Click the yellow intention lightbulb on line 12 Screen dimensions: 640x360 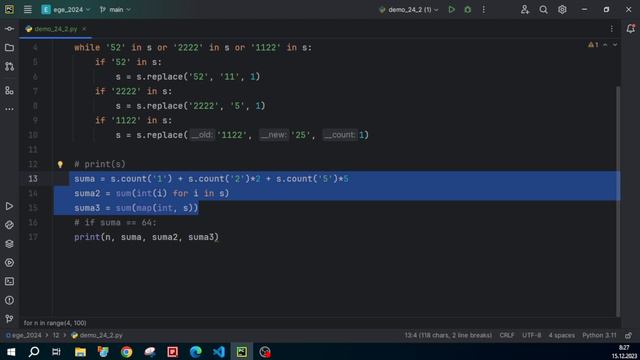60,164
